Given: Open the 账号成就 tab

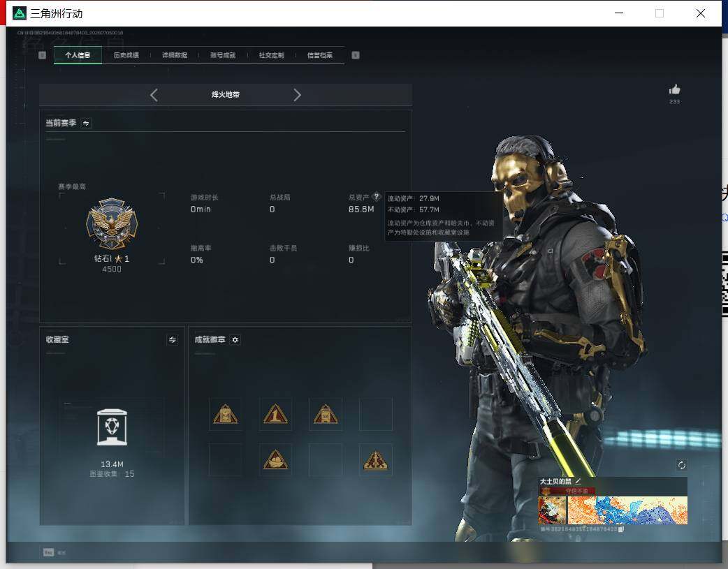Looking at the screenshot, I should click(223, 54).
